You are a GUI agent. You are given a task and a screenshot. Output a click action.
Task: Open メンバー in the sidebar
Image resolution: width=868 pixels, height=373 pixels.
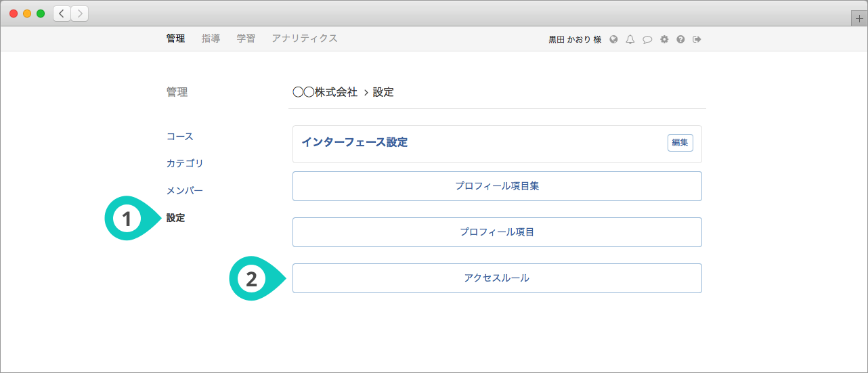tap(185, 191)
